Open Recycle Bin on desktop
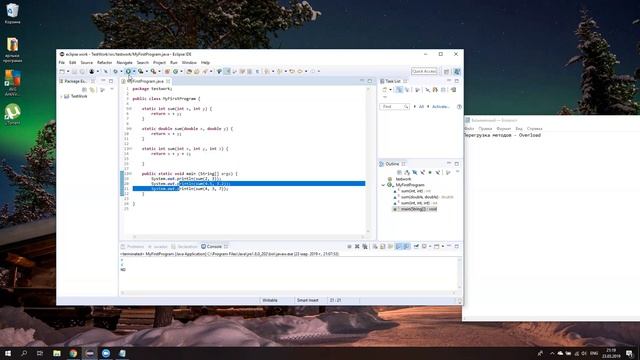Screen dimensions: 640x360 tap(12, 13)
